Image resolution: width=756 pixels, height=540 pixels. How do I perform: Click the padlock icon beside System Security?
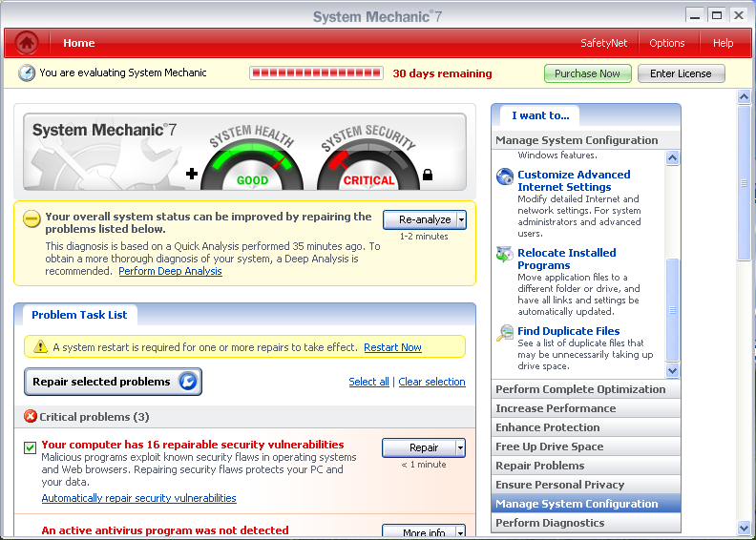428,175
